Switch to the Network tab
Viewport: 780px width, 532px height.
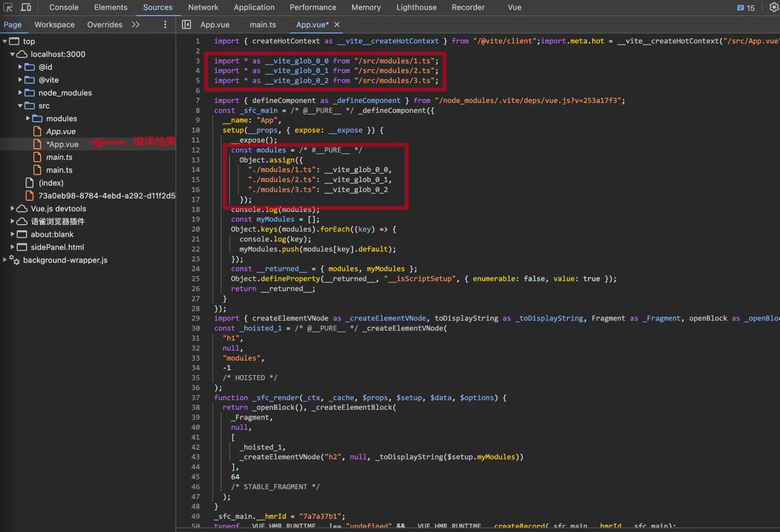[203, 7]
